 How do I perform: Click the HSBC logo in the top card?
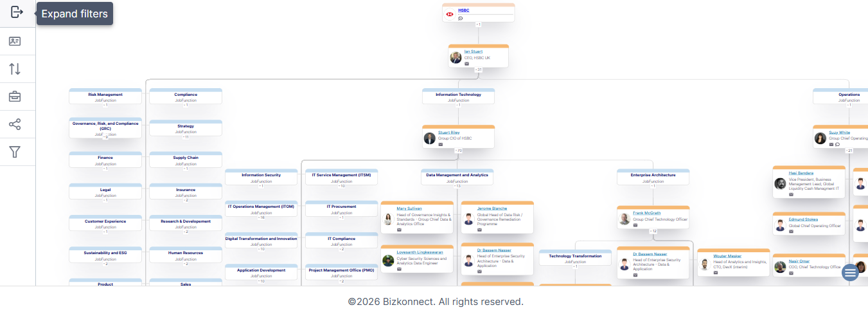(450, 14)
